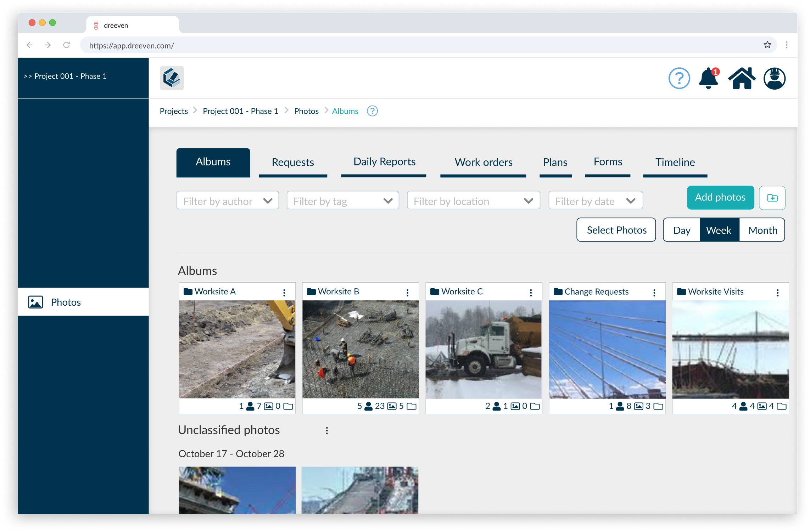Open the browser three-dot menu

(x=786, y=45)
